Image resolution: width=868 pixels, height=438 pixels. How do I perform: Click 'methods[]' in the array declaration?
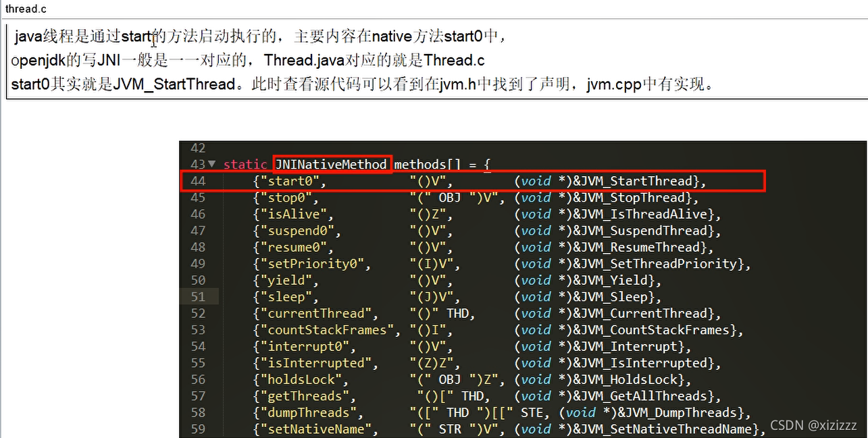(428, 164)
